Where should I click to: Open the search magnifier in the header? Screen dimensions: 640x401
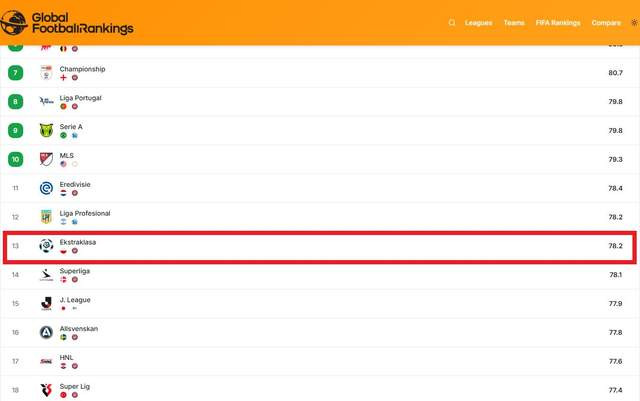coord(451,22)
